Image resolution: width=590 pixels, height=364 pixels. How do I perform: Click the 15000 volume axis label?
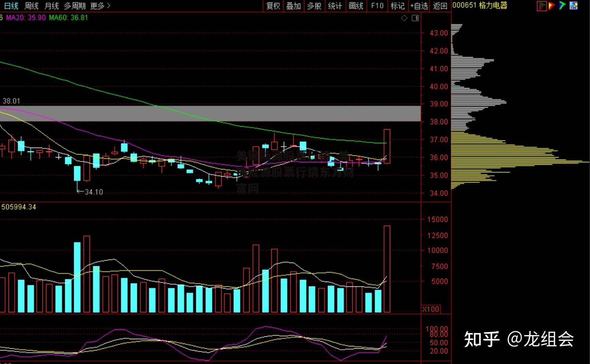pos(437,219)
